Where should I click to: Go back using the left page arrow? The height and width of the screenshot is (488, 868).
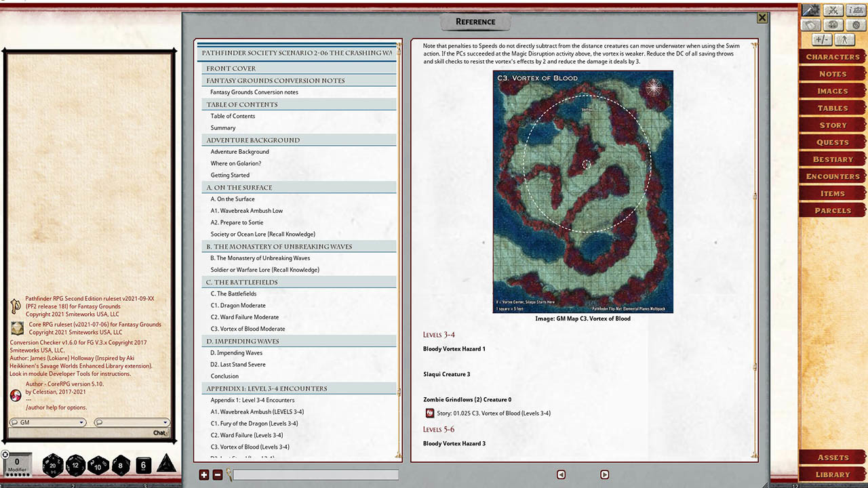pos(561,474)
